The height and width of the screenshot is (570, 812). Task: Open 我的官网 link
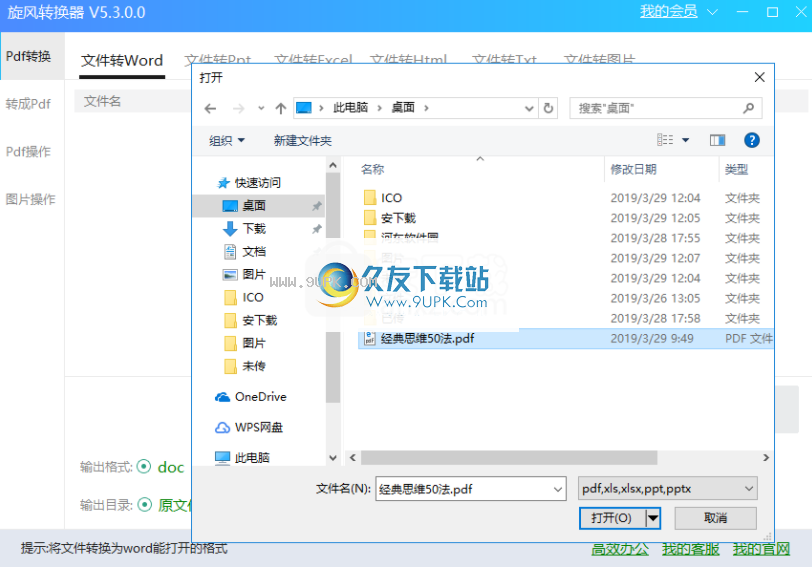[x=761, y=549]
